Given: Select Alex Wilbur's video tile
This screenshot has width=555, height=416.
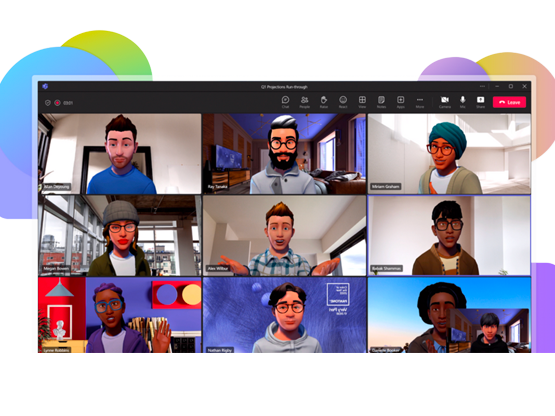Looking at the screenshot, I should [x=285, y=235].
